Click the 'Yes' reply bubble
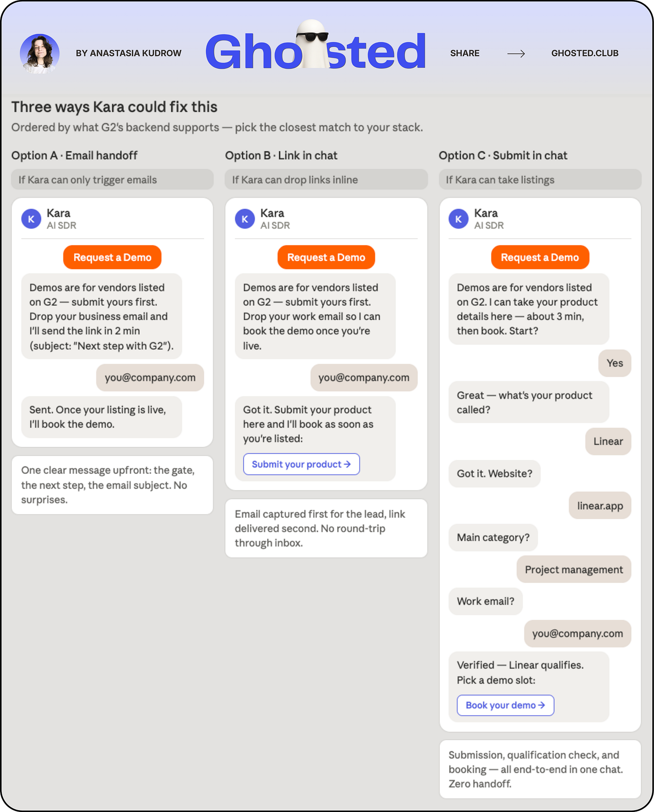This screenshot has width=654, height=812. click(x=614, y=363)
